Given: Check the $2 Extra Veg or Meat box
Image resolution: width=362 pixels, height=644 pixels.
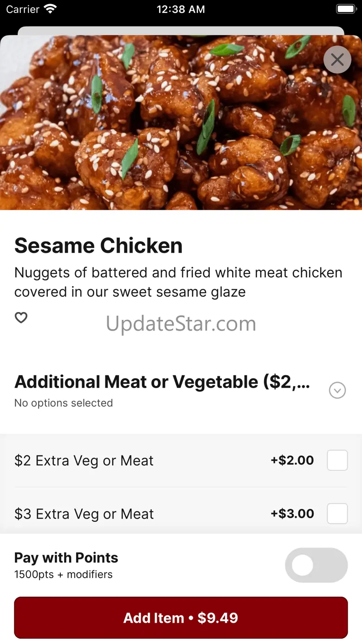Looking at the screenshot, I should (x=337, y=460).
